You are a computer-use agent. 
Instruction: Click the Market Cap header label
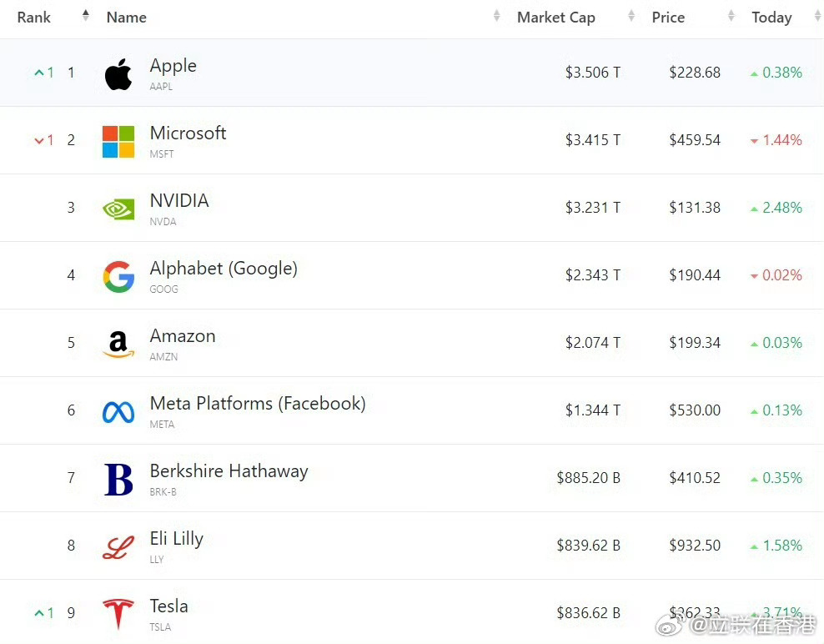click(x=555, y=18)
